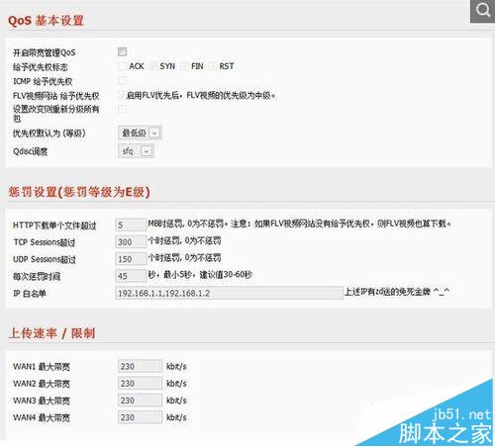Toggle the ACK priority flag checkbox
The width and height of the screenshot is (495, 448).
[122, 66]
